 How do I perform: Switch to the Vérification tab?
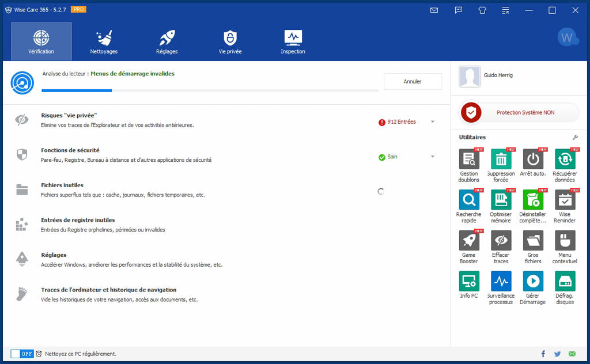41,41
